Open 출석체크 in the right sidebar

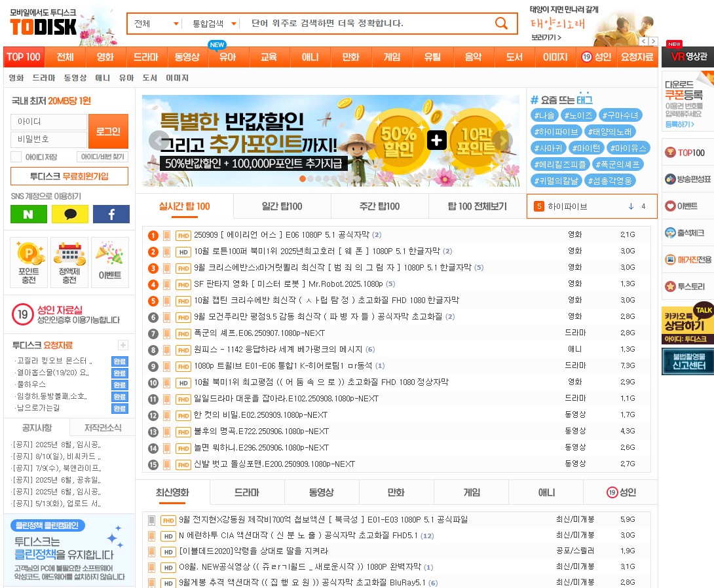point(686,233)
